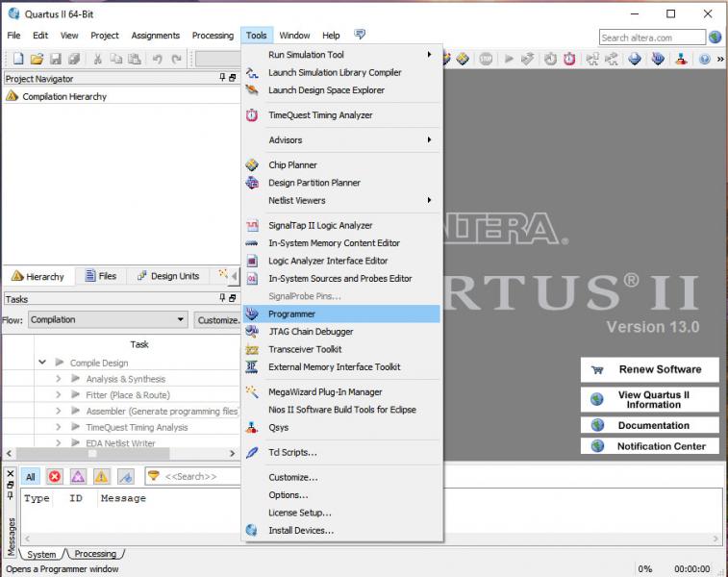Open the Notification Center button
This screenshot has width=728, height=577.
[649, 446]
